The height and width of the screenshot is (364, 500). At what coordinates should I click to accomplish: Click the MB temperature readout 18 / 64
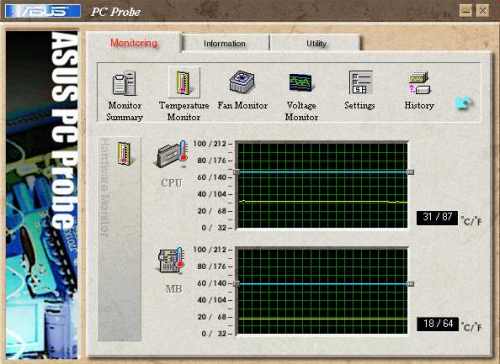[438, 324]
